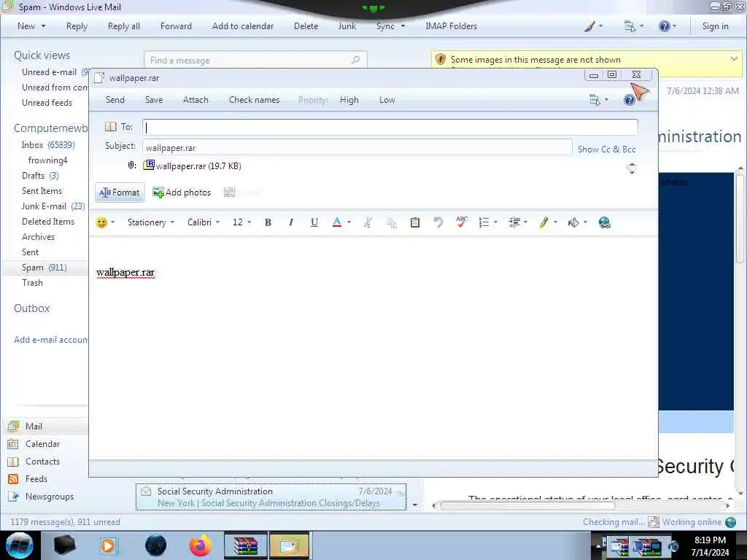Click the indent paragraph icon

point(514,222)
